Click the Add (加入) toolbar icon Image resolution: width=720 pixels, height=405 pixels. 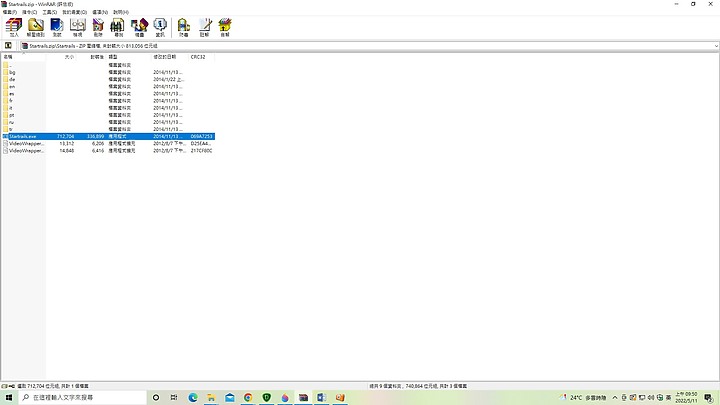(14, 28)
